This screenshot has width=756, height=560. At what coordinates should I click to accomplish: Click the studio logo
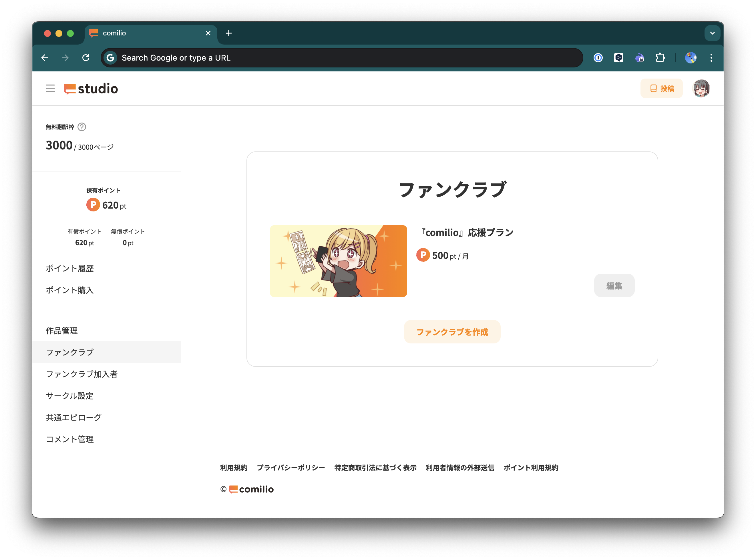pos(91,89)
